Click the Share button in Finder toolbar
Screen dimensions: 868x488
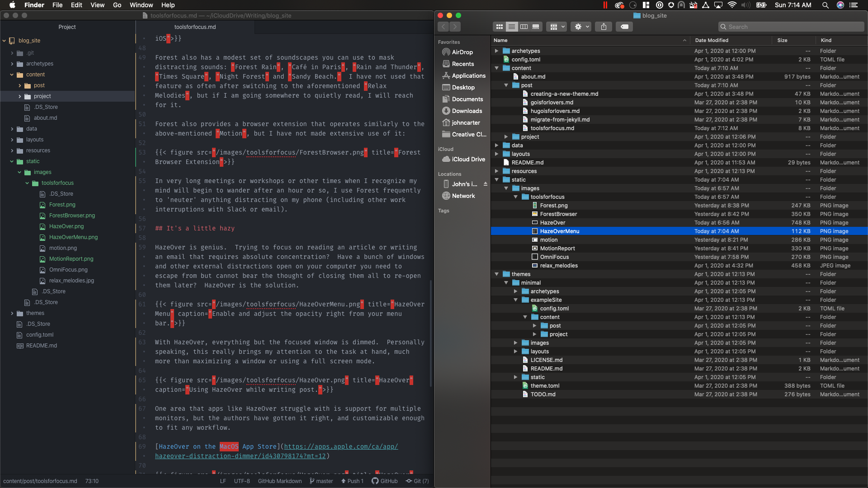pos(604,27)
